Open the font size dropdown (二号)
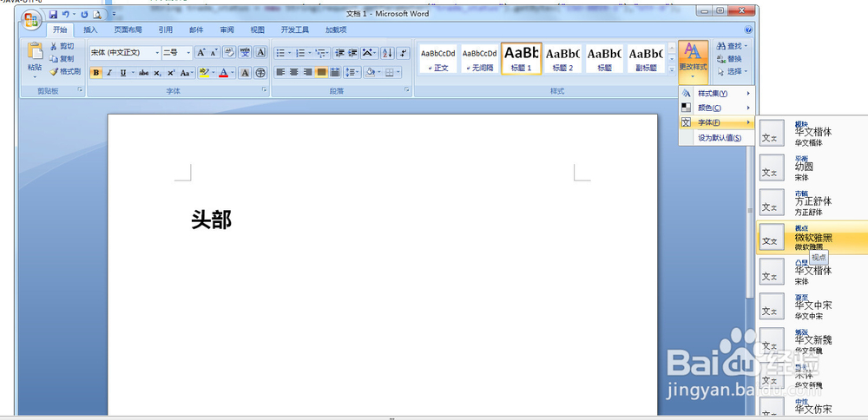Screen dimensions: 868x420 [x=188, y=53]
